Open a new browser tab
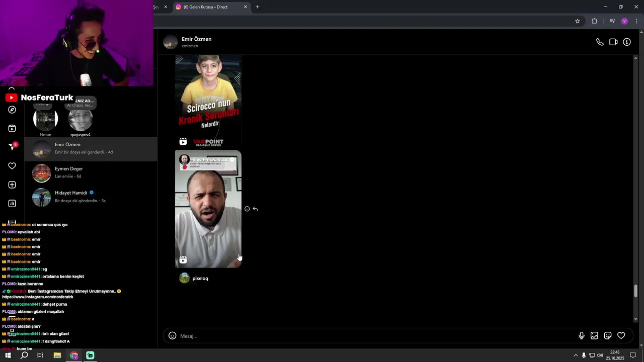Image resolution: width=644 pixels, height=362 pixels. pos(258,7)
